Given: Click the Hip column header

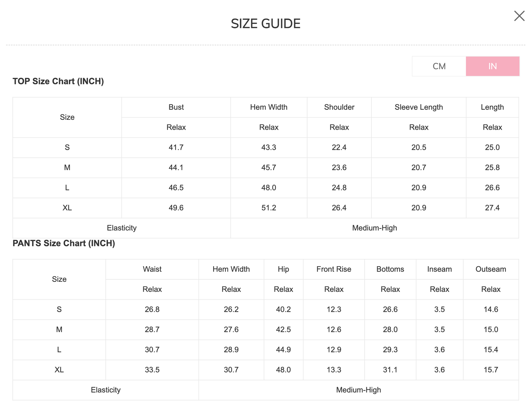Looking at the screenshot, I should (283, 269).
